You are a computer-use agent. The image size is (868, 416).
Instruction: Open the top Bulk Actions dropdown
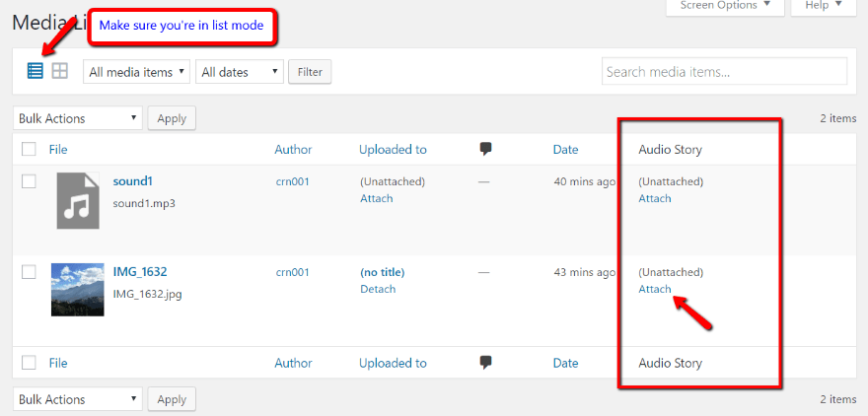tap(79, 118)
